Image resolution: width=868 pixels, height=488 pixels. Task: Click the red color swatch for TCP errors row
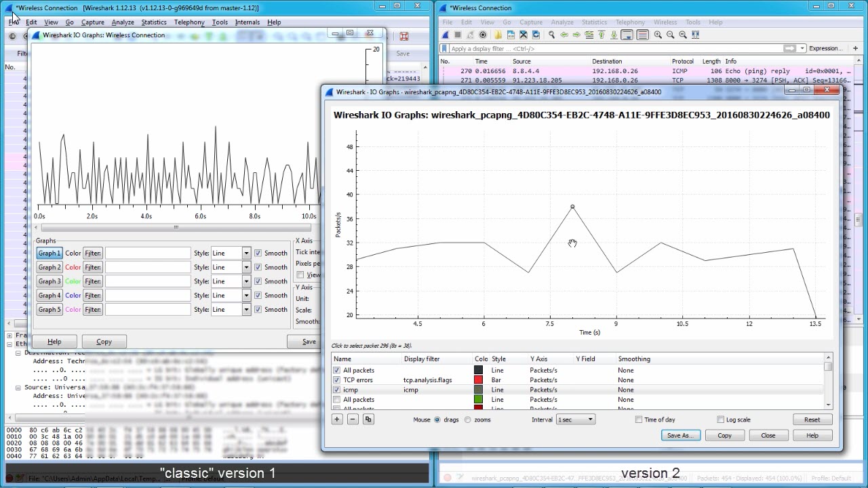tap(478, 380)
